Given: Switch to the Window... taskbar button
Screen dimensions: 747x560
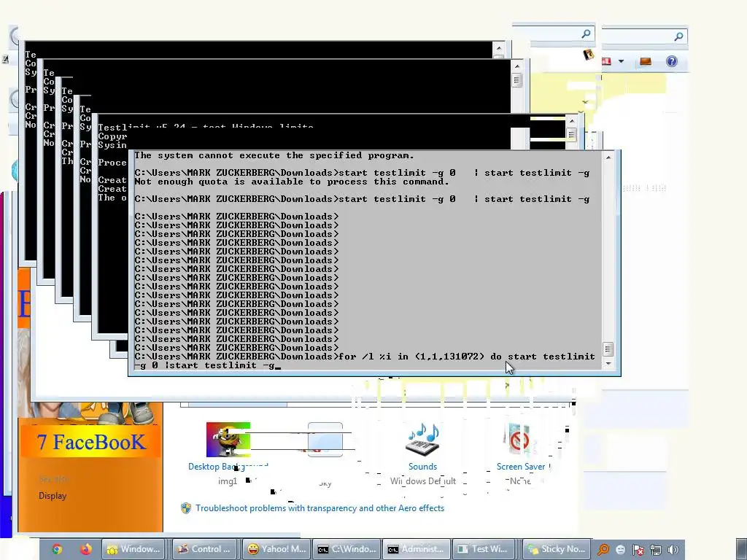Looking at the screenshot, I should click(x=133, y=549).
